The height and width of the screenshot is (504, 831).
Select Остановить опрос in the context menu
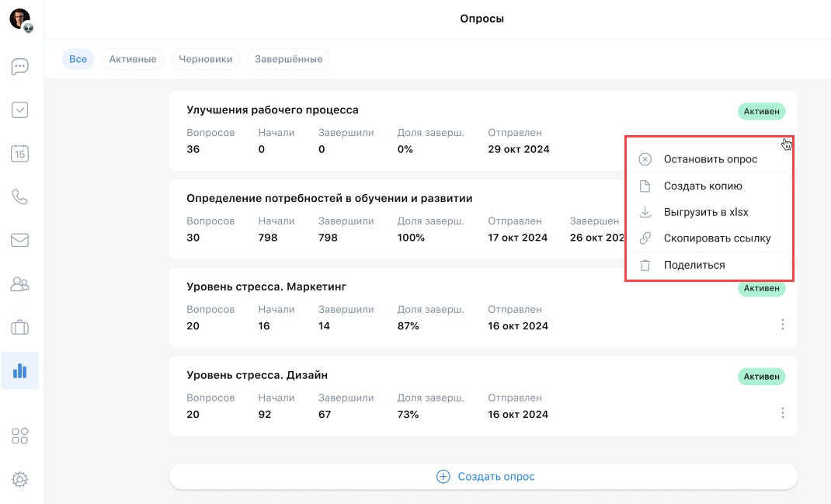710,159
